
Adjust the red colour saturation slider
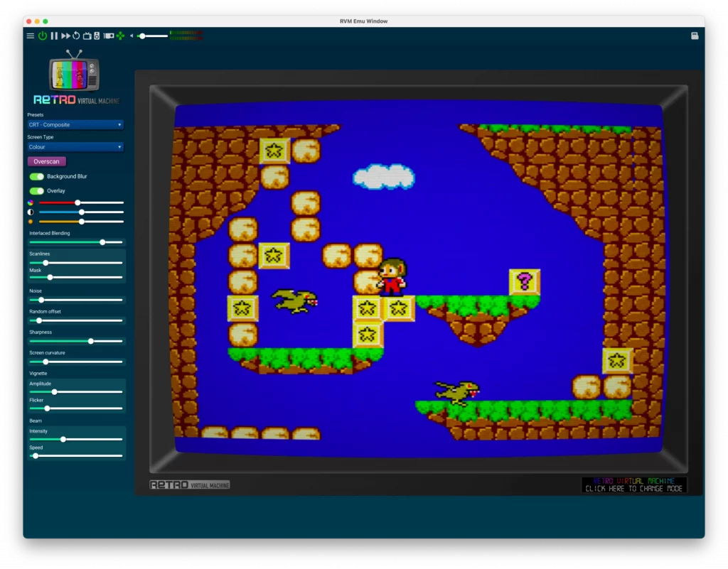(81, 202)
